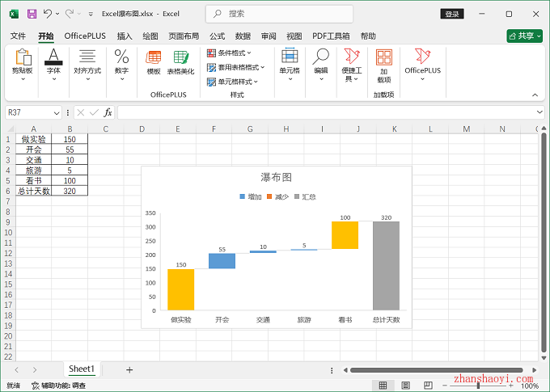The image size is (550, 392).
Task: Click the 登录 sign-in button
Action: [x=452, y=14]
